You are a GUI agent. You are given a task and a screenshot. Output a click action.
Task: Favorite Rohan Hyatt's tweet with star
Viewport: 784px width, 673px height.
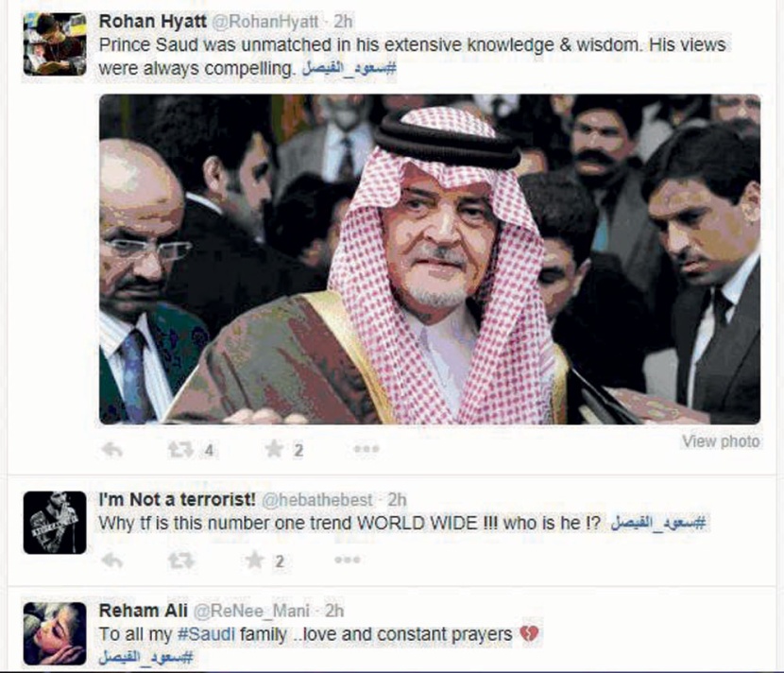point(274,449)
